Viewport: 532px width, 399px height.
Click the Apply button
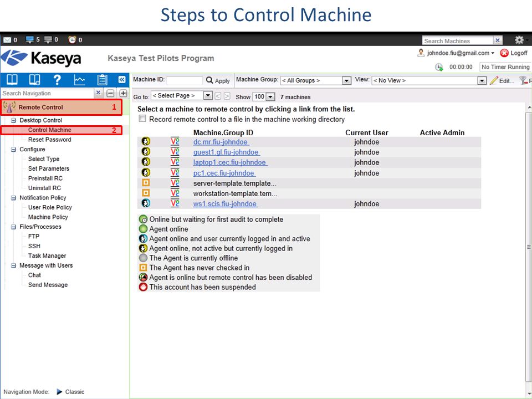click(218, 80)
